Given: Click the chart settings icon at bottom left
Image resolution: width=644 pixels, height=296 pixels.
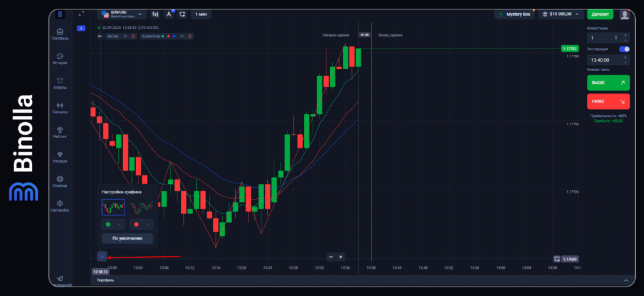Looking at the screenshot, I should 102,256.
